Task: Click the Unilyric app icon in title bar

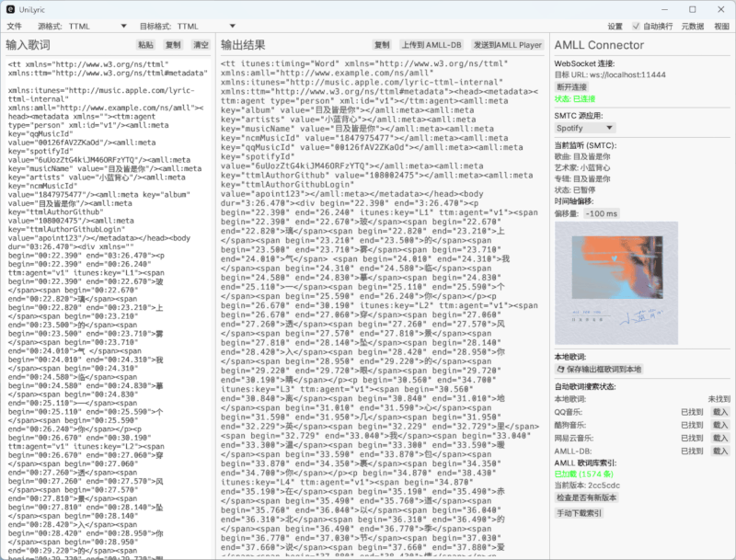Action: (x=11, y=8)
